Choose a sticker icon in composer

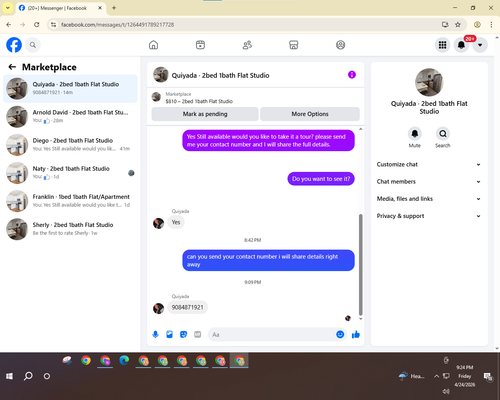[183, 334]
